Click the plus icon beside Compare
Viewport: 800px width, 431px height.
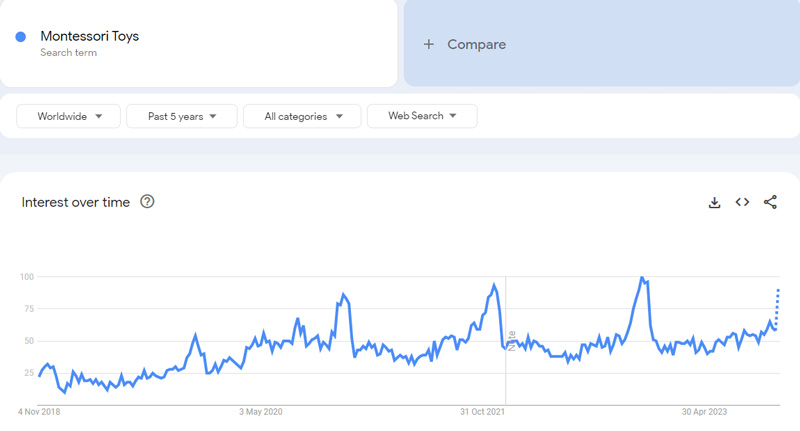pyautogui.click(x=429, y=44)
